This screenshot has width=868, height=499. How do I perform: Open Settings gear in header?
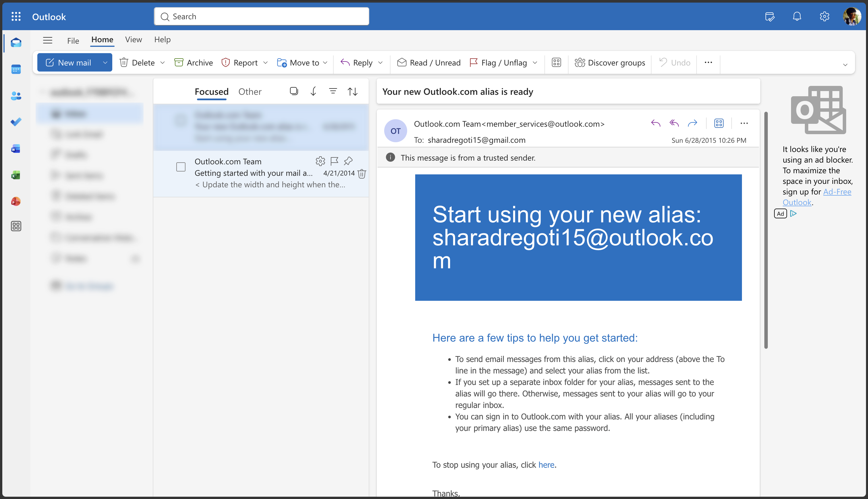click(x=824, y=16)
